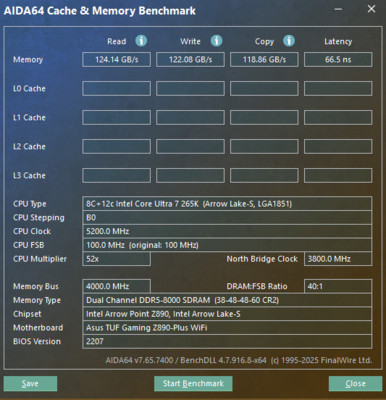This screenshot has height=400, width=386.
Task: Select the Memory Copy result field
Action: click(264, 60)
